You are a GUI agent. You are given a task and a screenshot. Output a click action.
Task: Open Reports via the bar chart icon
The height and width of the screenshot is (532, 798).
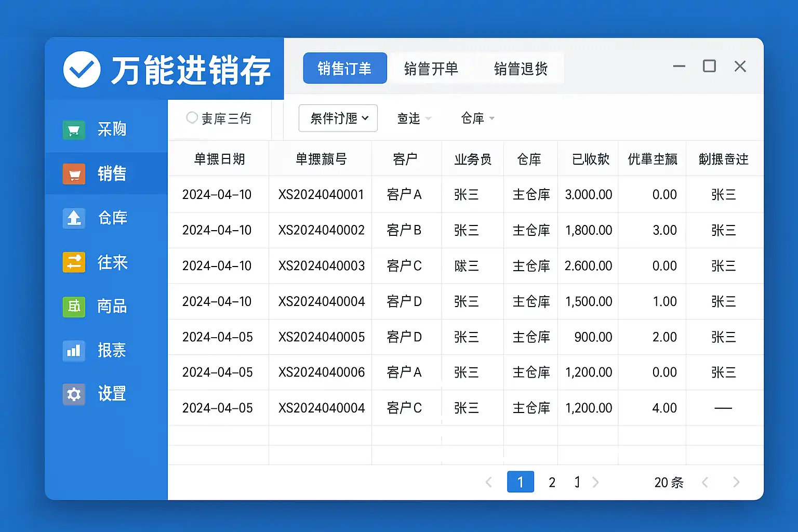(x=74, y=351)
